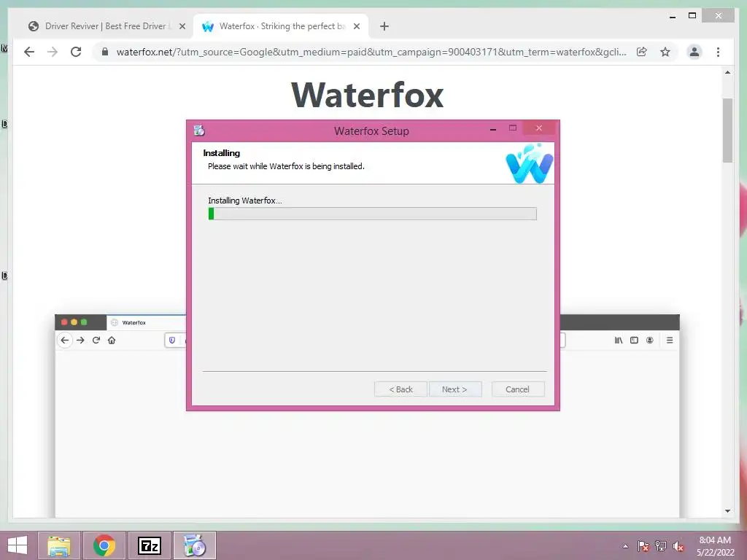
Task: Click the Waterfox W logo in installer
Action: pos(530,163)
